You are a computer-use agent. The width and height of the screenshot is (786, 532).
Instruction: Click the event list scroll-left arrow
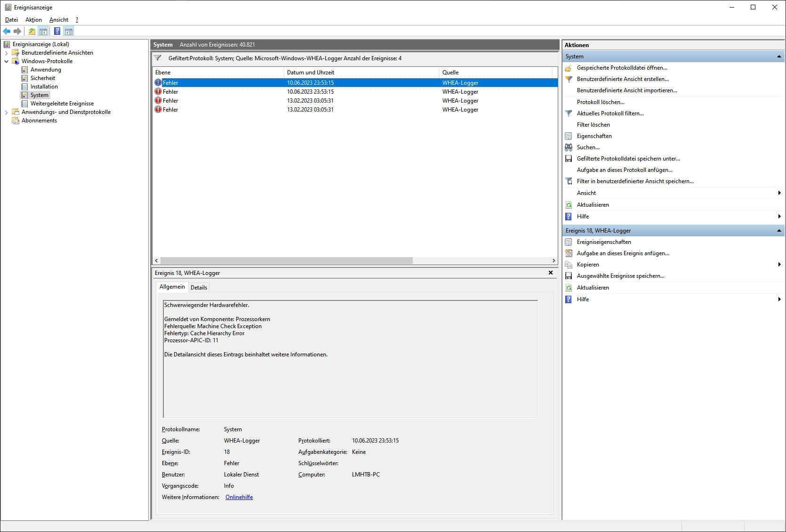tap(157, 261)
